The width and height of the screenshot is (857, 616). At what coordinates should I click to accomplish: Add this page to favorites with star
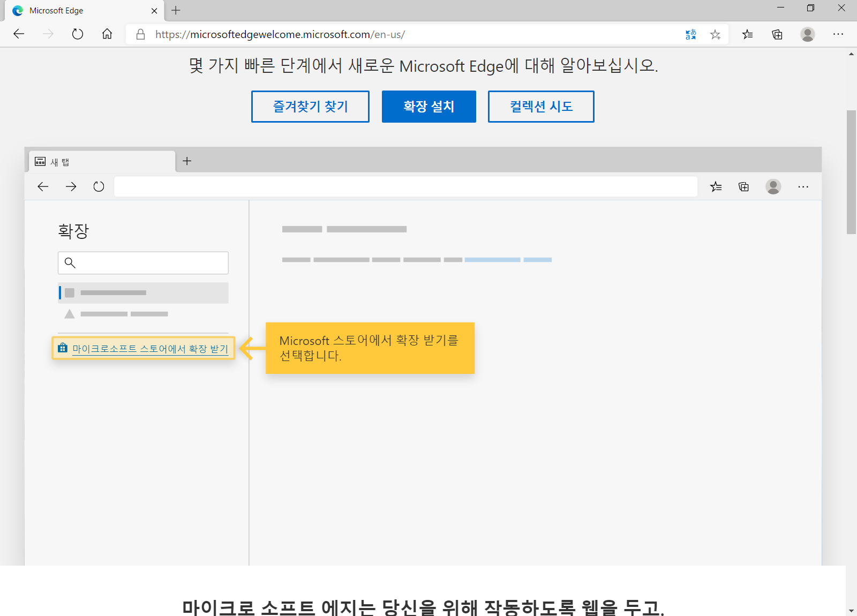click(715, 34)
